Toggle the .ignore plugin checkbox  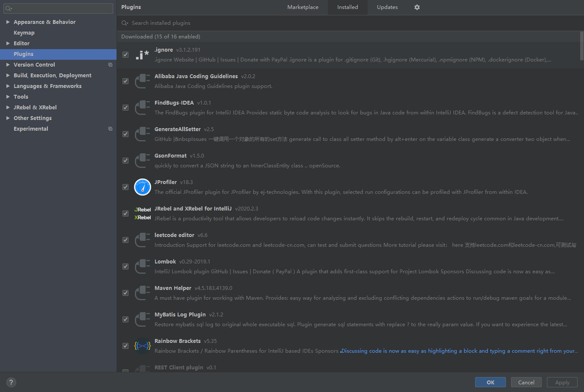126,55
